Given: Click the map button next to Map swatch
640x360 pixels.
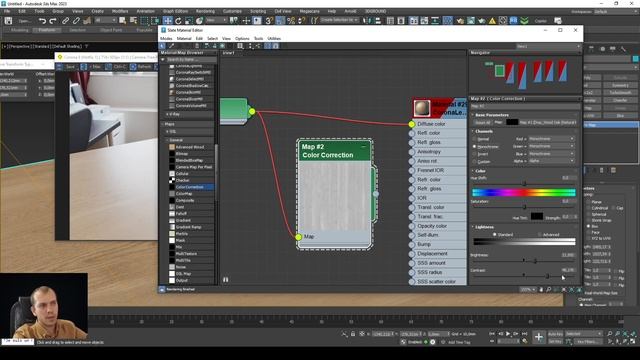Looking at the screenshot, I should point(547,122).
